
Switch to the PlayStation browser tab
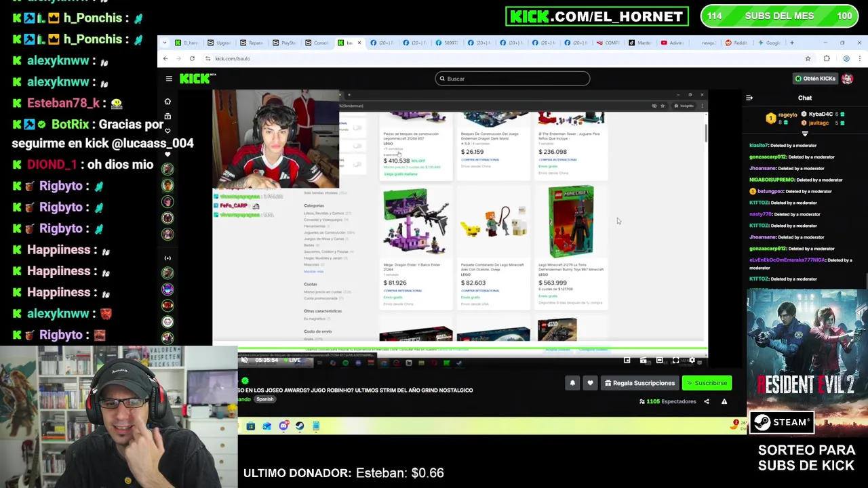pos(285,43)
